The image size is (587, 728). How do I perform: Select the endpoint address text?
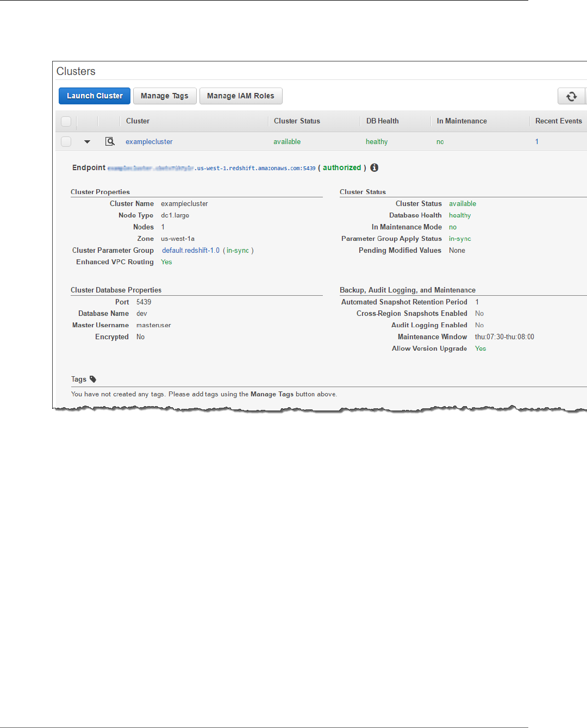click(211, 168)
